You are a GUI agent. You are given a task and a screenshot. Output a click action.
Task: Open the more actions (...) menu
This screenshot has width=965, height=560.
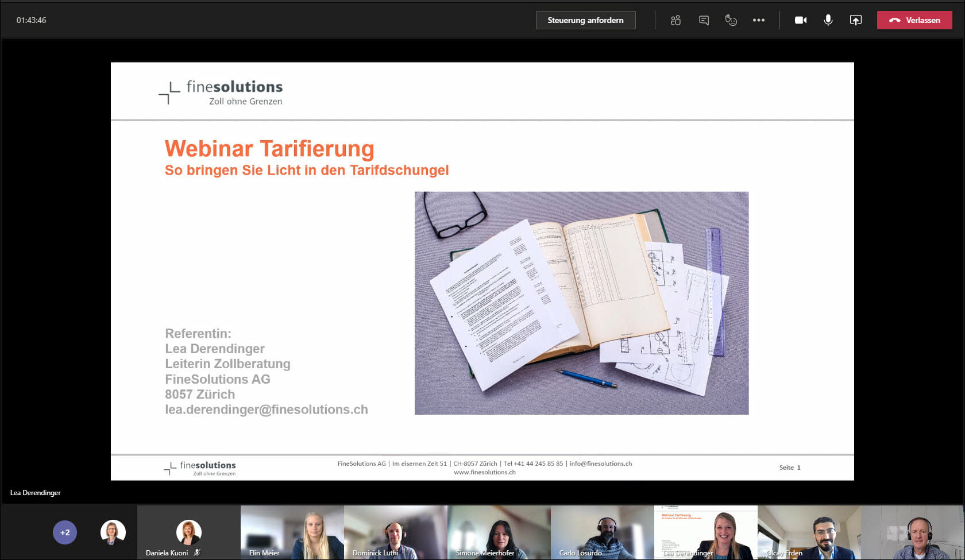tap(759, 20)
